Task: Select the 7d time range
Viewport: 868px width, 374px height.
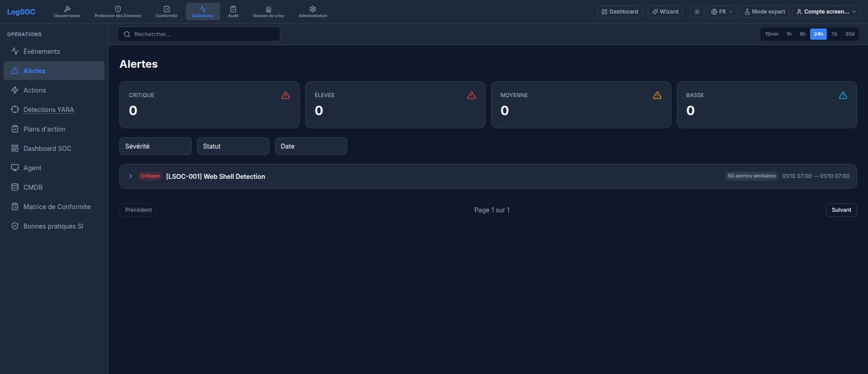Action: (x=834, y=34)
